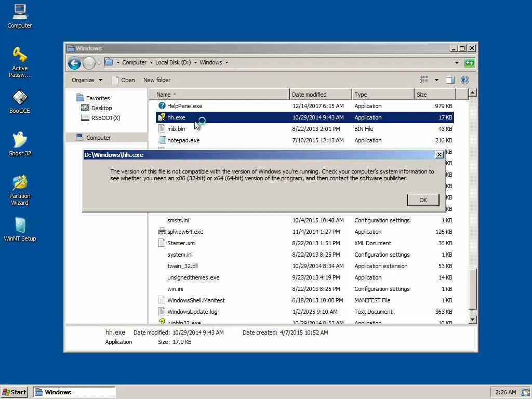The height and width of the screenshot is (399, 532).
Task: Select Computer in the navigation pane
Action: point(94,137)
